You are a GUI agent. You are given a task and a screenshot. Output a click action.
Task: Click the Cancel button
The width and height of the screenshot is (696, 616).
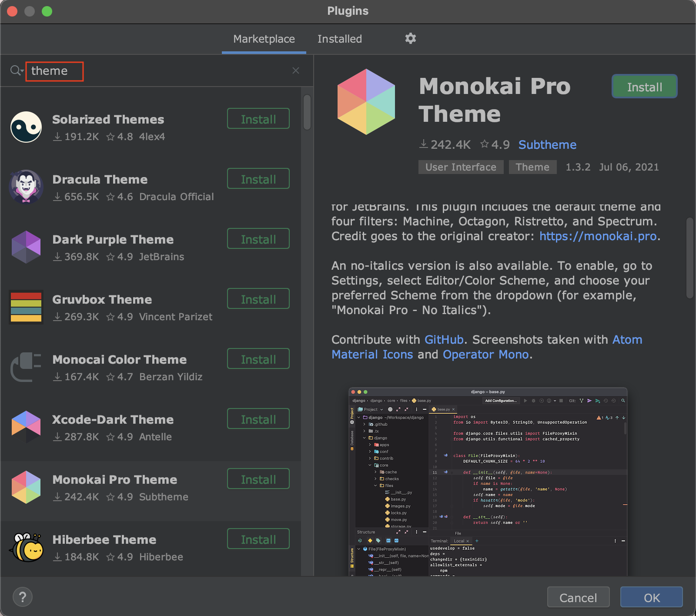click(x=578, y=597)
